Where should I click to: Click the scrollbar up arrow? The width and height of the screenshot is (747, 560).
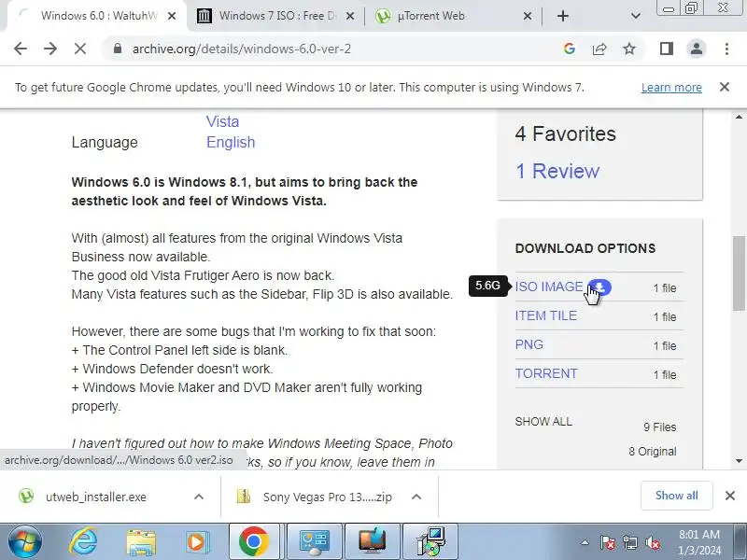[739, 117]
